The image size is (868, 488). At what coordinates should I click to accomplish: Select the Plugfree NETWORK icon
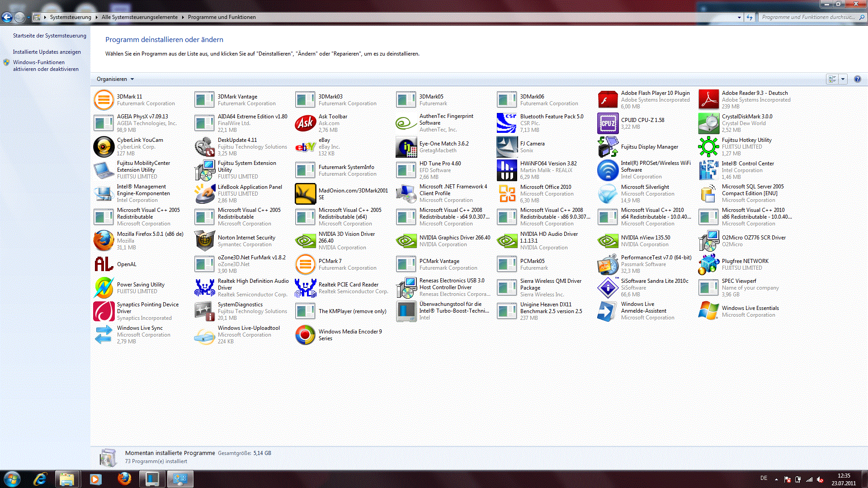tap(708, 264)
